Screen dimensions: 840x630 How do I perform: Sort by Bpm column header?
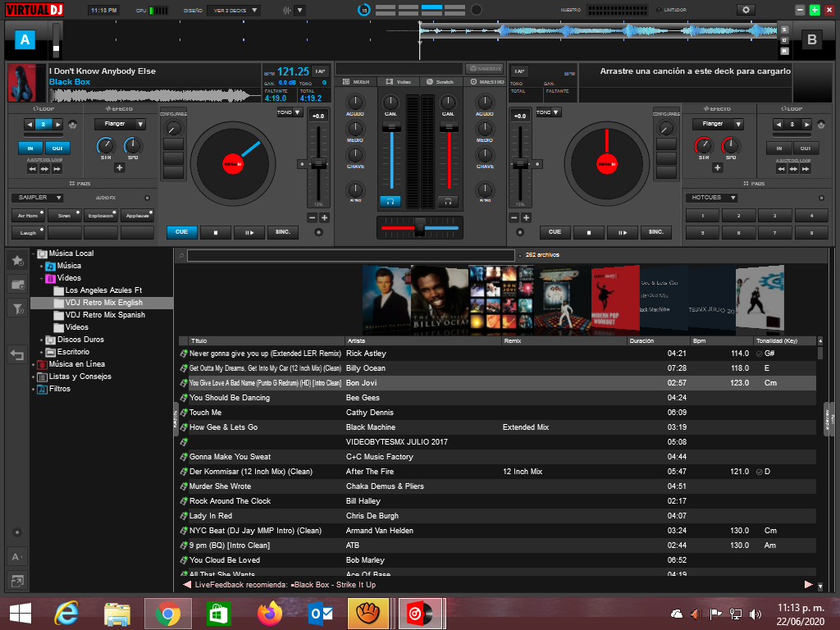coord(721,340)
